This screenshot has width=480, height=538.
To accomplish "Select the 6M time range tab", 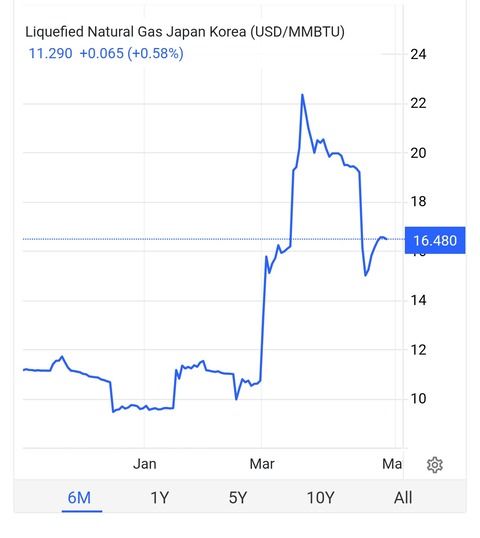I will tap(79, 498).
